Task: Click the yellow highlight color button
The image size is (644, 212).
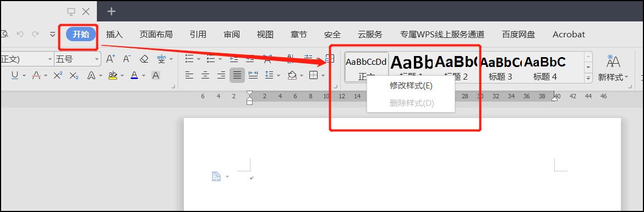Action: coord(113,75)
